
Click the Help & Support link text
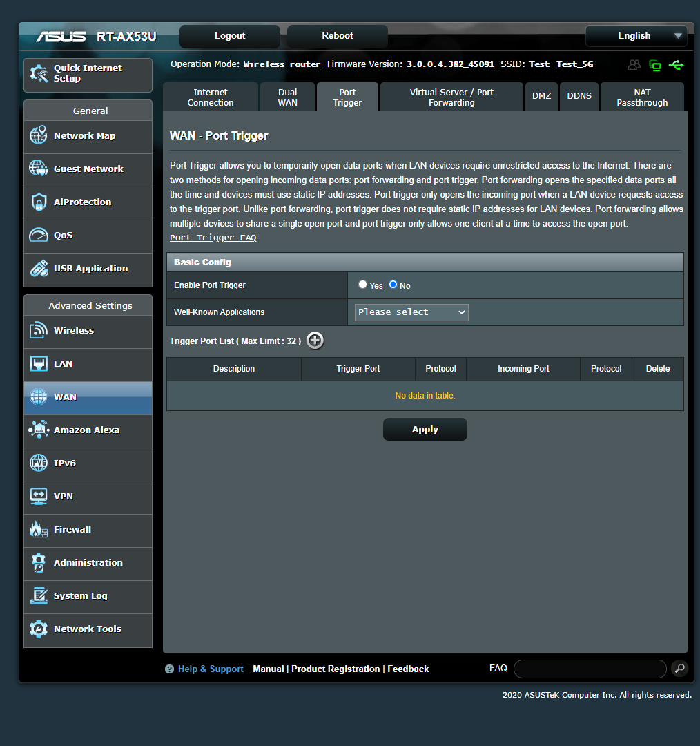click(211, 669)
